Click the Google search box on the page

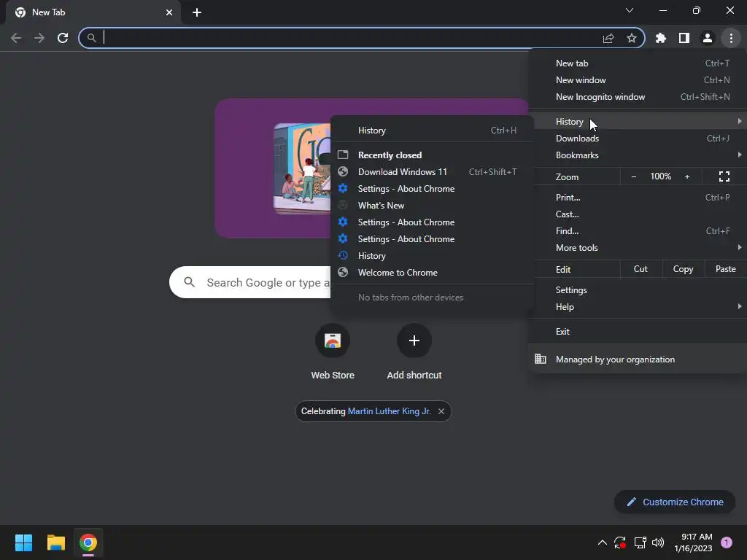coord(249,282)
